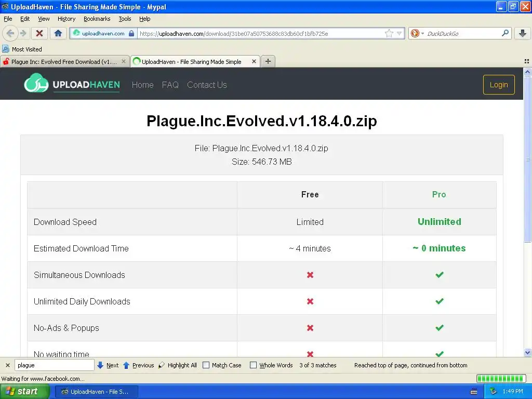Open the URL history dropdown arrow
The width and height of the screenshot is (532, 399).
coord(400,33)
